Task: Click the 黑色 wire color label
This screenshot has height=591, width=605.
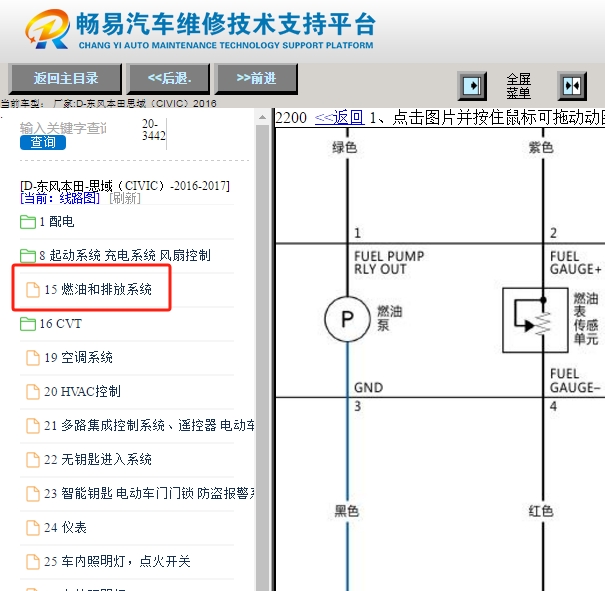Action: 346,511
